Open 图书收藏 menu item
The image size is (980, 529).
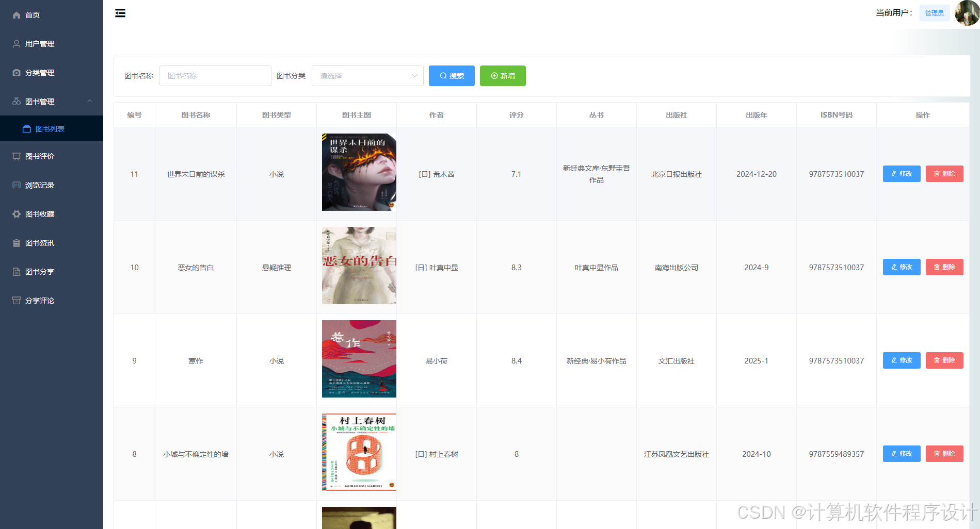pos(52,214)
